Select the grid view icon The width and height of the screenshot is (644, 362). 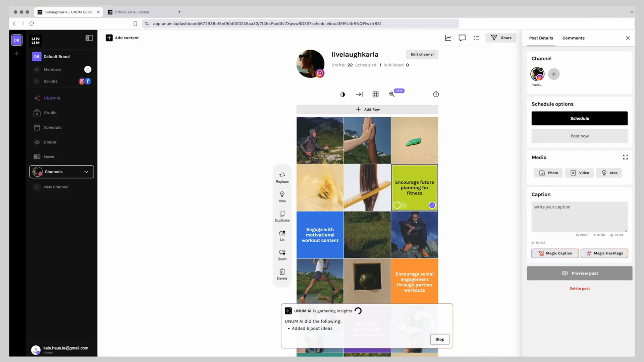[x=375, y=94]
